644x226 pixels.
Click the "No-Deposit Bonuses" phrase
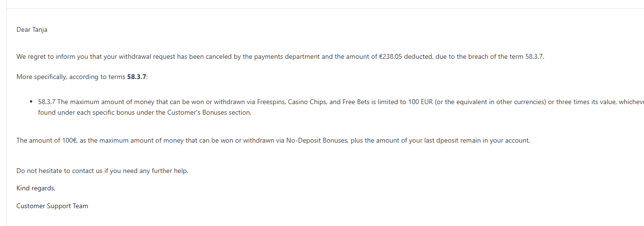(316, 141)
